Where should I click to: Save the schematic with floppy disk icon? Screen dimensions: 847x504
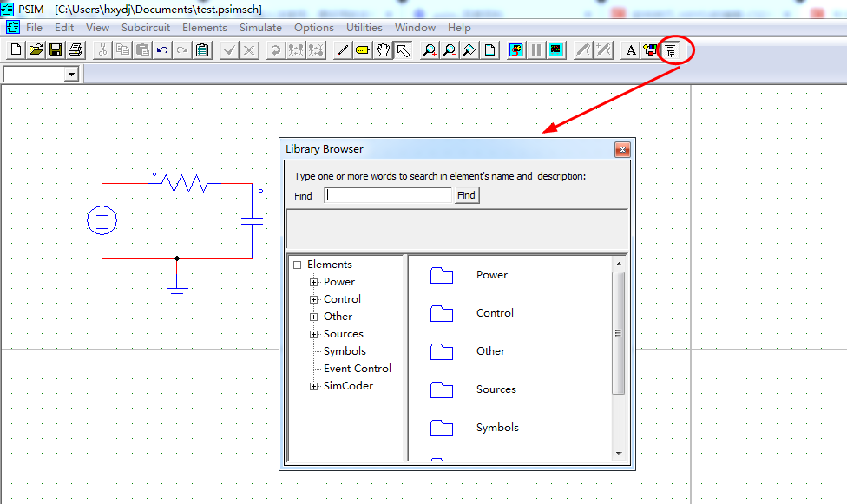click(x=56, y=50)
